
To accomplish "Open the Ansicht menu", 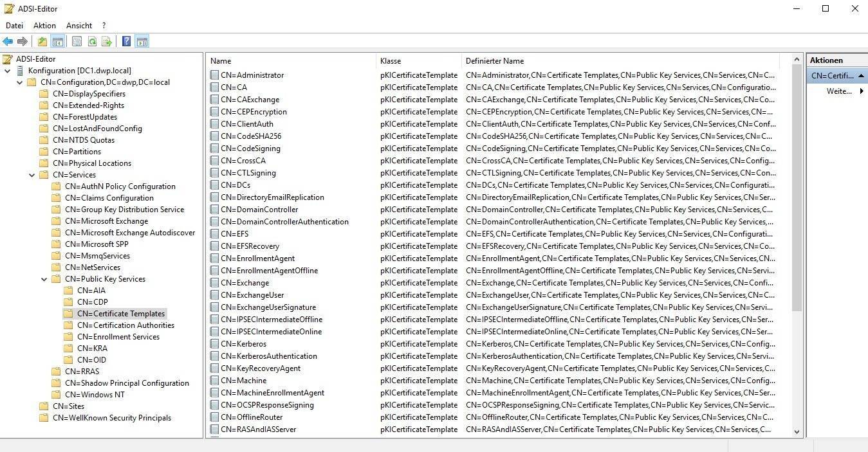I will pos(79,26).
